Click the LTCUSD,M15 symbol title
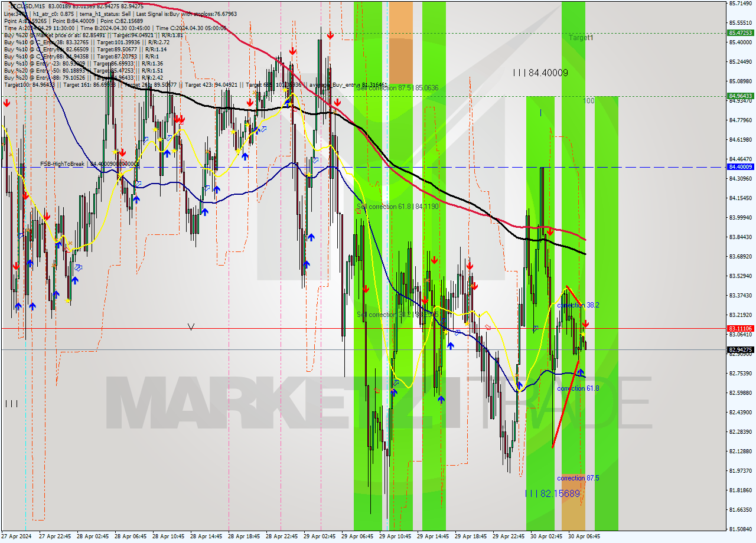 coord(28,6)
